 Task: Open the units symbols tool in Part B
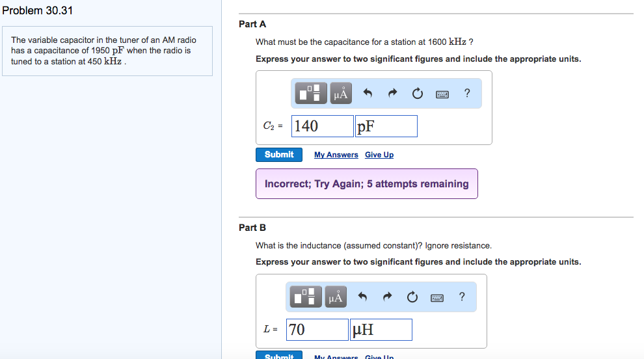click(x=336, y=297)
